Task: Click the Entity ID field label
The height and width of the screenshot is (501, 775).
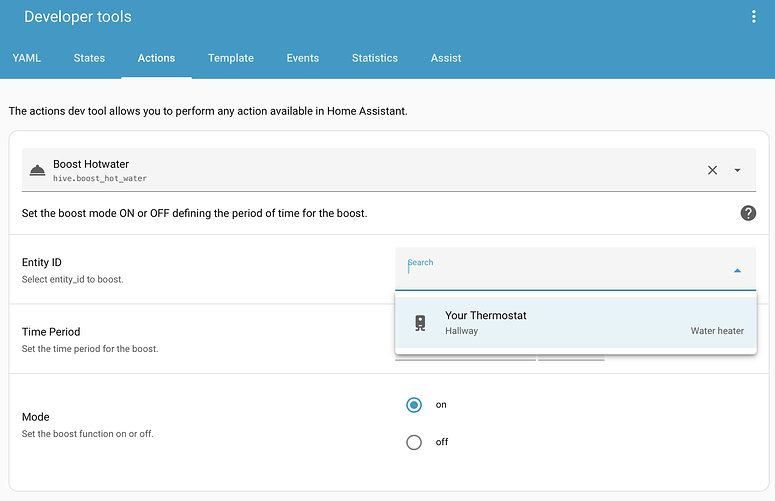Action: 42,262
